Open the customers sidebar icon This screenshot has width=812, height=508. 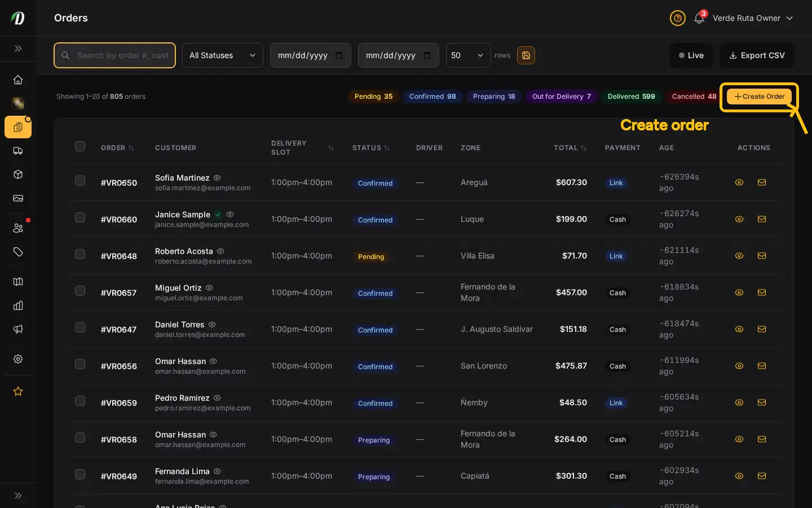18,228
